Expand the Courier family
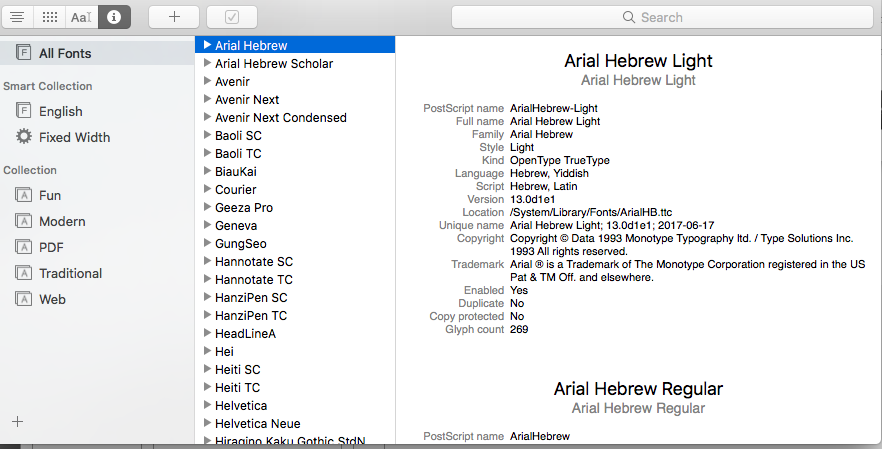Viewport: 882px width, 449px height. coord(208,188)
